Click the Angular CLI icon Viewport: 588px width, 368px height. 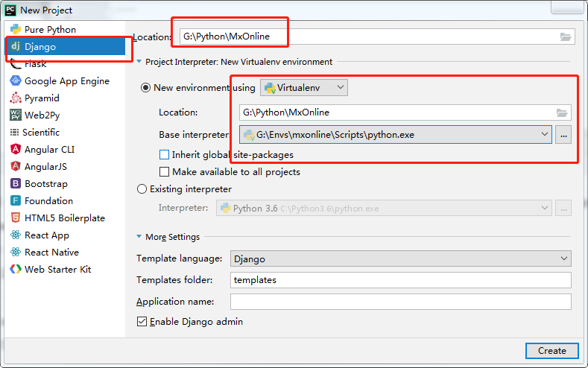coord(16,149)
